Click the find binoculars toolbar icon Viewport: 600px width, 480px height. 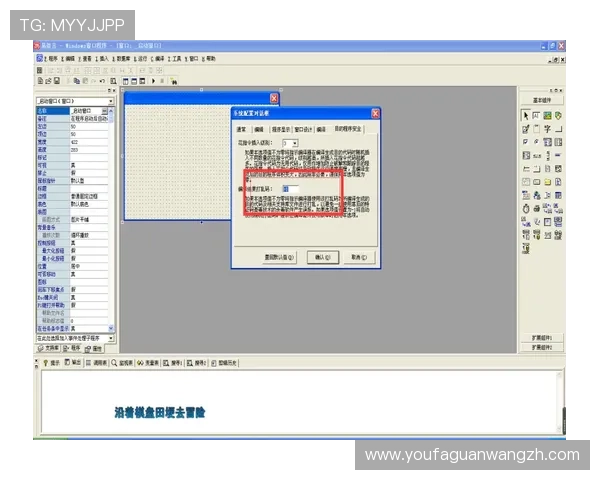tap(174, 81)
